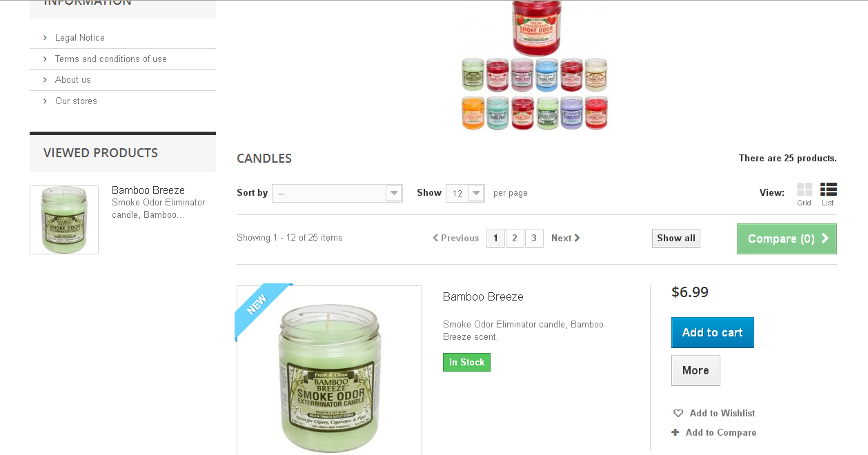Click the Next page chevron
The height and width of the screenshot is (455, 868).
point(577,238)
